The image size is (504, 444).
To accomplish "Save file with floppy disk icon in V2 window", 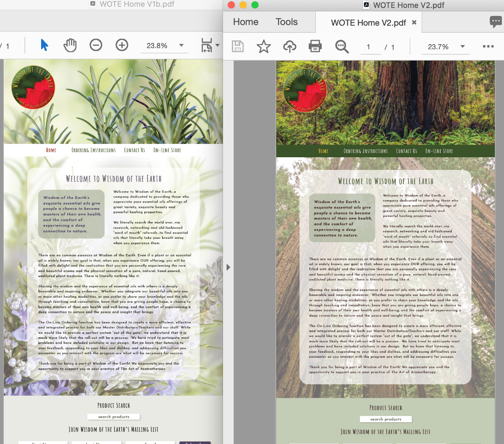I will pyautogui.click(x=238, y=46).
